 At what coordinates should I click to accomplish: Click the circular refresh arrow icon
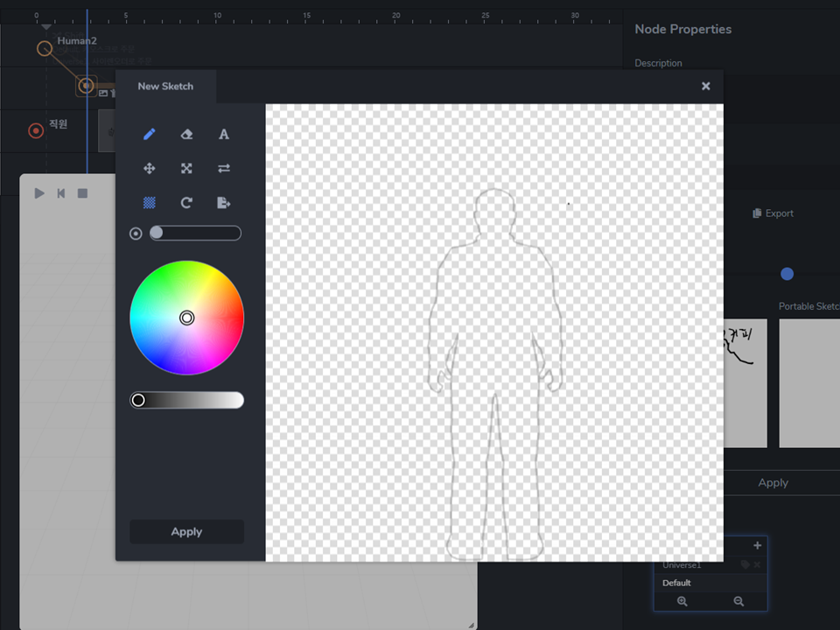pos(186,202)
